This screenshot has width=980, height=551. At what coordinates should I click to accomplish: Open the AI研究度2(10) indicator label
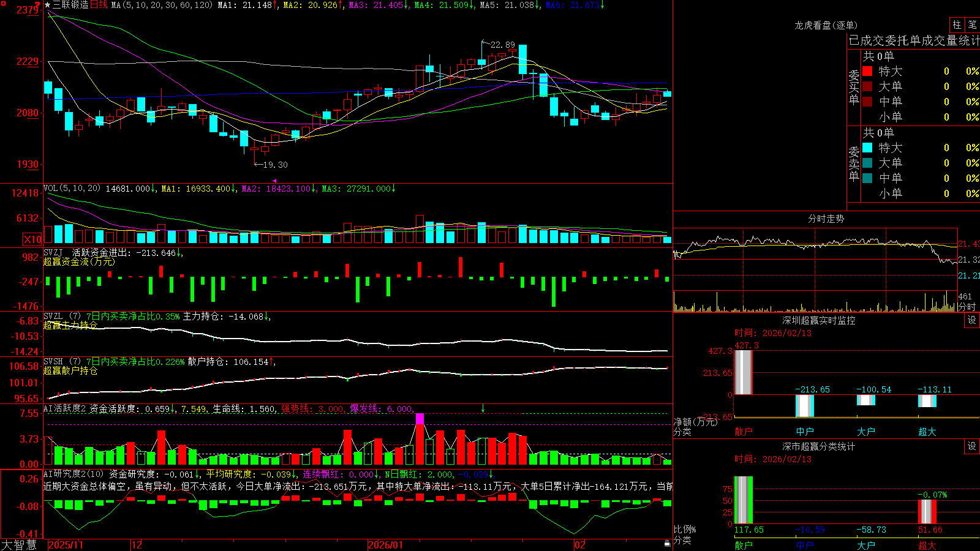pos(74,474)
